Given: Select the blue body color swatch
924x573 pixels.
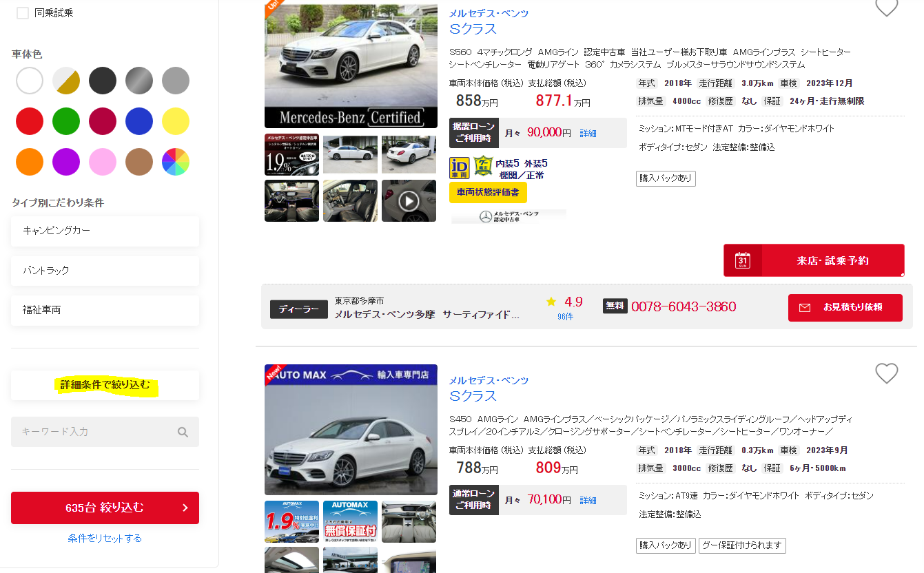Looking at the screenshot, I should click(139, 121).
